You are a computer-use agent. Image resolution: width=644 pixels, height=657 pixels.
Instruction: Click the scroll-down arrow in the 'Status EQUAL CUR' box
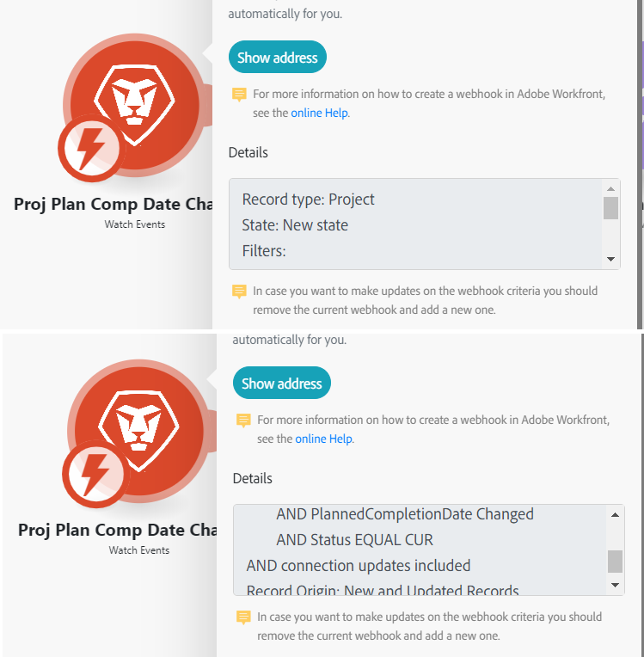[x=615, y=585]
